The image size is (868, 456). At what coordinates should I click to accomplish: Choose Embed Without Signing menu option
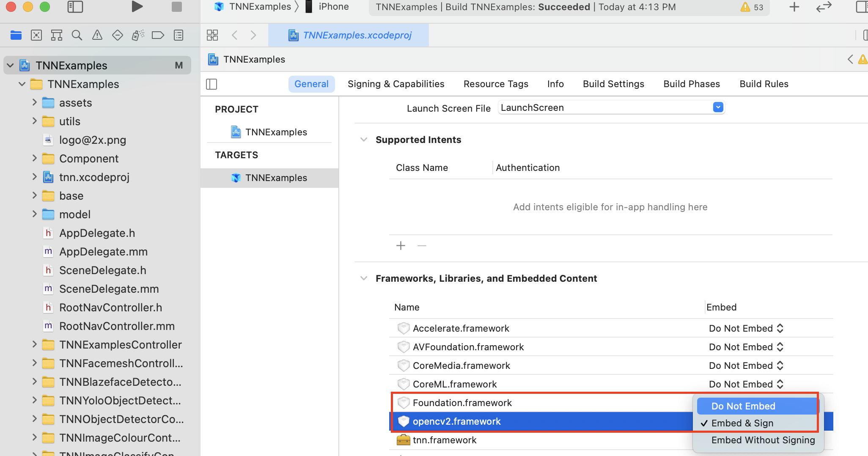758,440
